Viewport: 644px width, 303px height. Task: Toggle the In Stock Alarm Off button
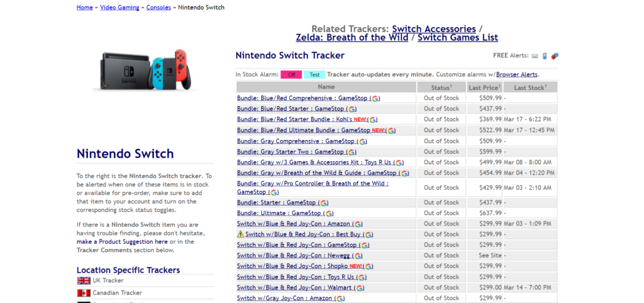(x=291, y=75)
